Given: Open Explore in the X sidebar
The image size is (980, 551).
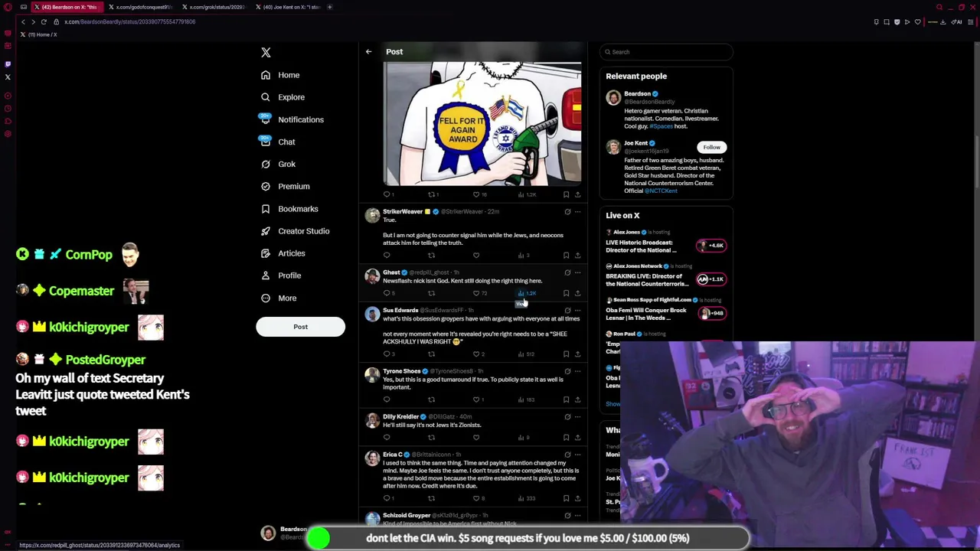Looking at the screenshot, I should coord(282,97).
